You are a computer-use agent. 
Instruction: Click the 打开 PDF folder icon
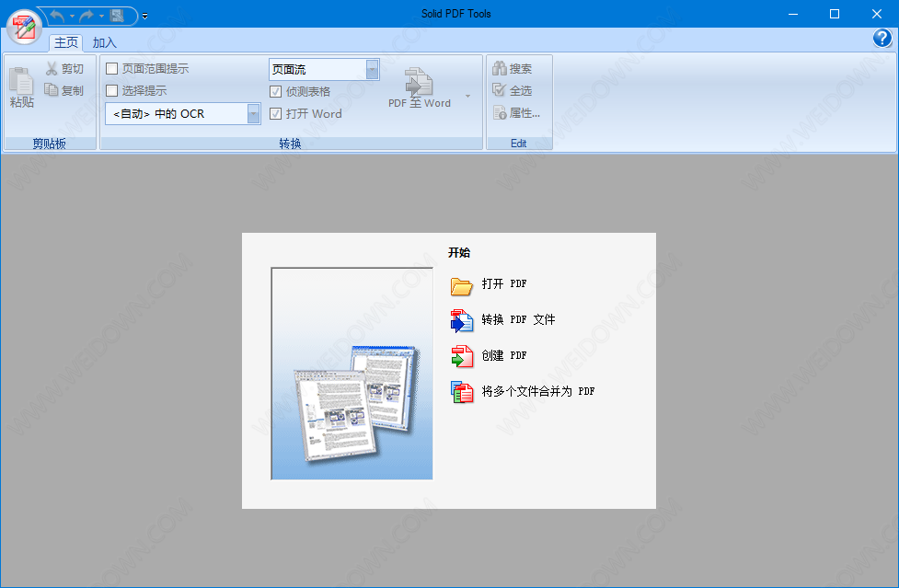462,285
